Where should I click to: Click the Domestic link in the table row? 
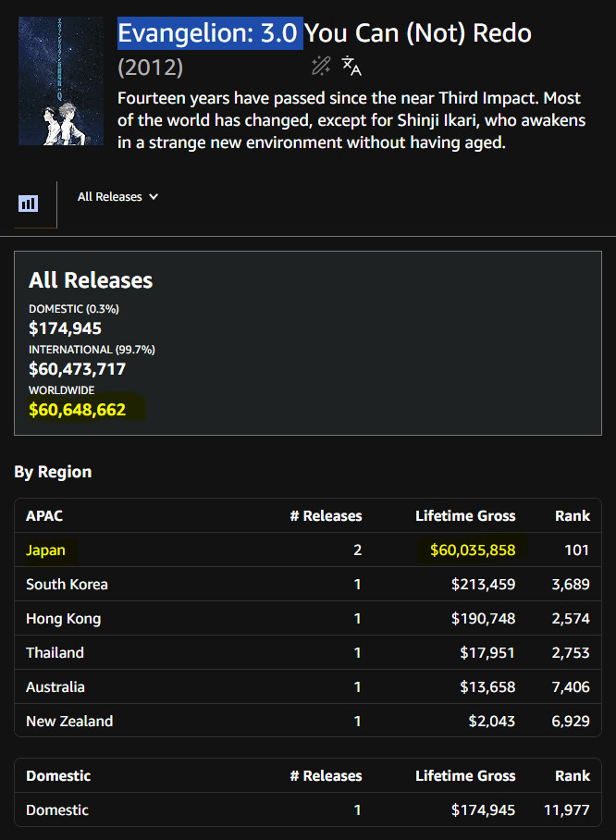click(57, 809)
